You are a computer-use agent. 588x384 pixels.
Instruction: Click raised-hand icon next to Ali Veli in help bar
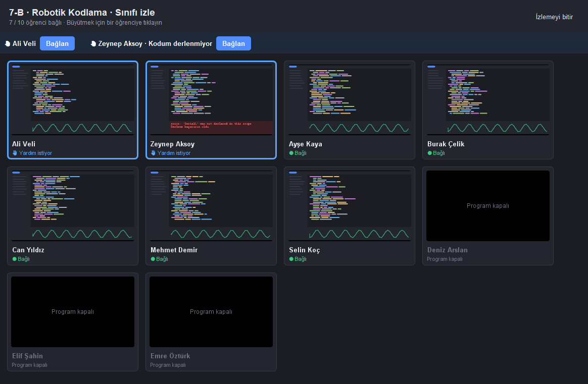tap(8, 43)
